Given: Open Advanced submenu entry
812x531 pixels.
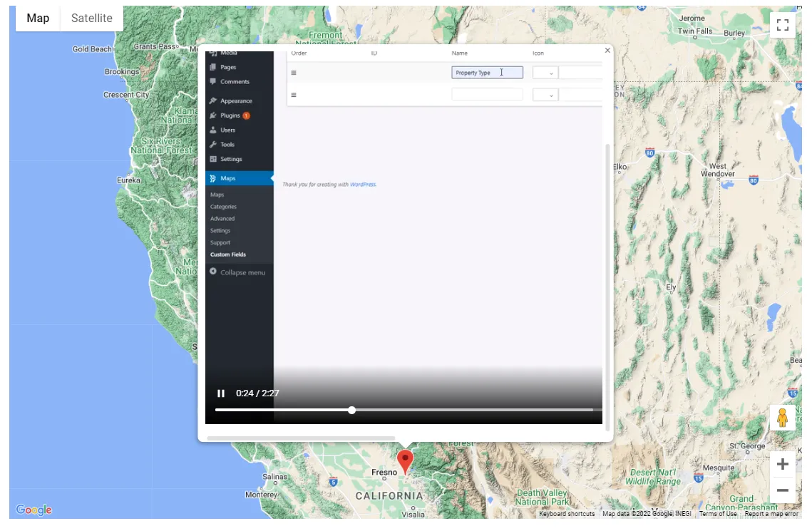Looking at the screenshot, I should coord(222,219).
